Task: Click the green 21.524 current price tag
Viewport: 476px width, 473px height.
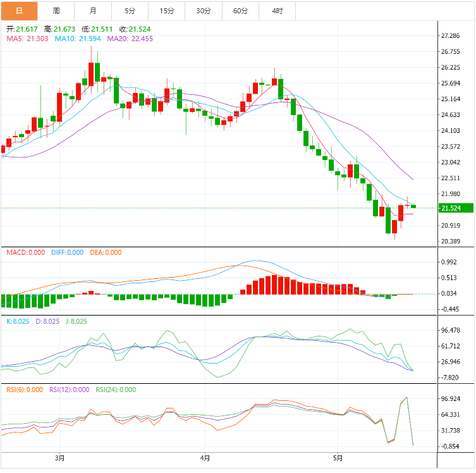Action: (456, 208)
